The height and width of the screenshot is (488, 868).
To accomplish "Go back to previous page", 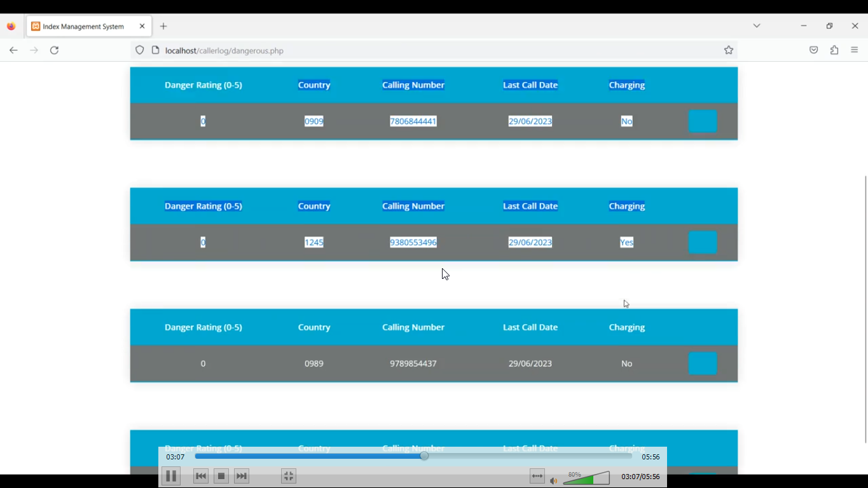I will pyautogui.click(x=13, y=50).
